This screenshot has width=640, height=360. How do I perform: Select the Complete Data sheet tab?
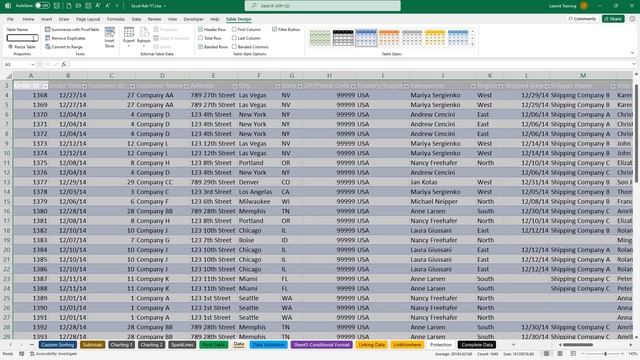pos(477,345)
